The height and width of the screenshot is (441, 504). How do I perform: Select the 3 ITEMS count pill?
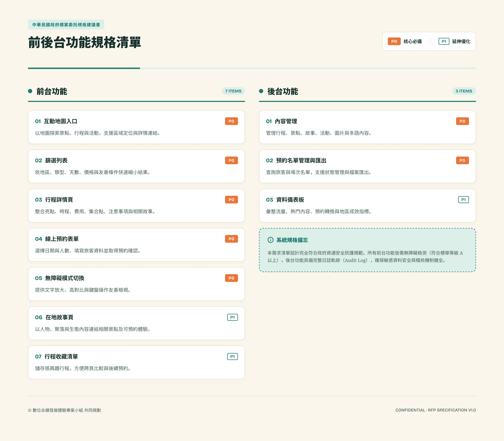[464, 91]
